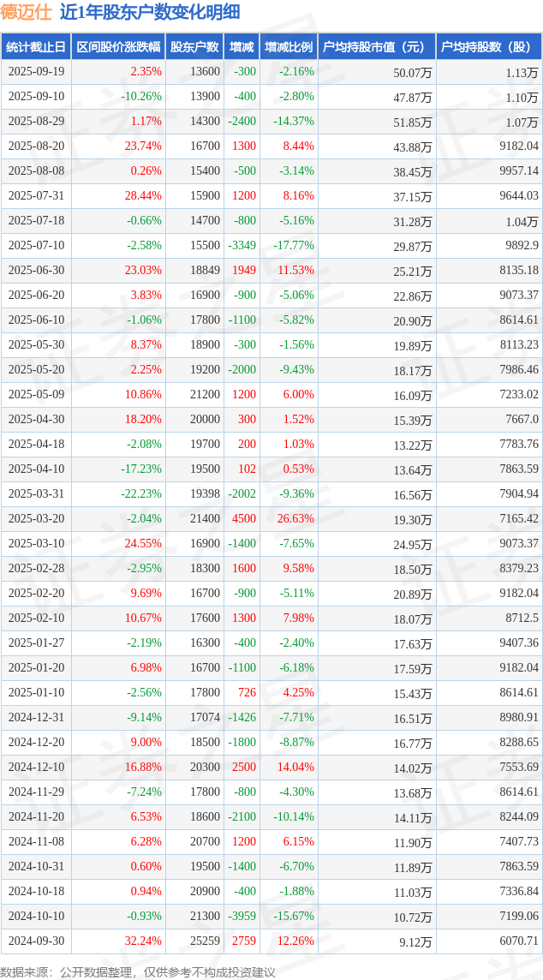Click the 户均持股市值（元） column header
Image resolution: width=543 pixels, height=980 pixels.
point(377,47)
